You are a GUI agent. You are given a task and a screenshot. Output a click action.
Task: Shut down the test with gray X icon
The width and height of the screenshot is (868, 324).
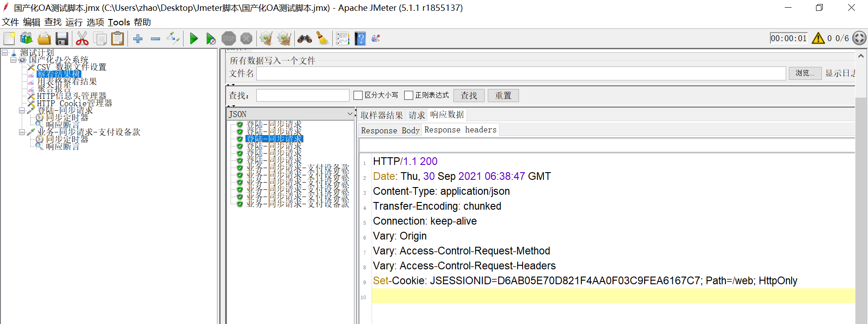click(246, 38)
